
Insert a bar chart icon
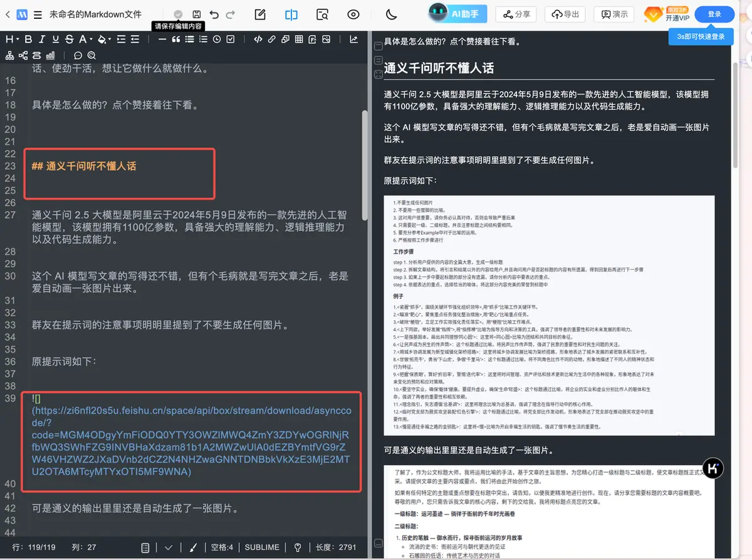[x=51, y=55]
